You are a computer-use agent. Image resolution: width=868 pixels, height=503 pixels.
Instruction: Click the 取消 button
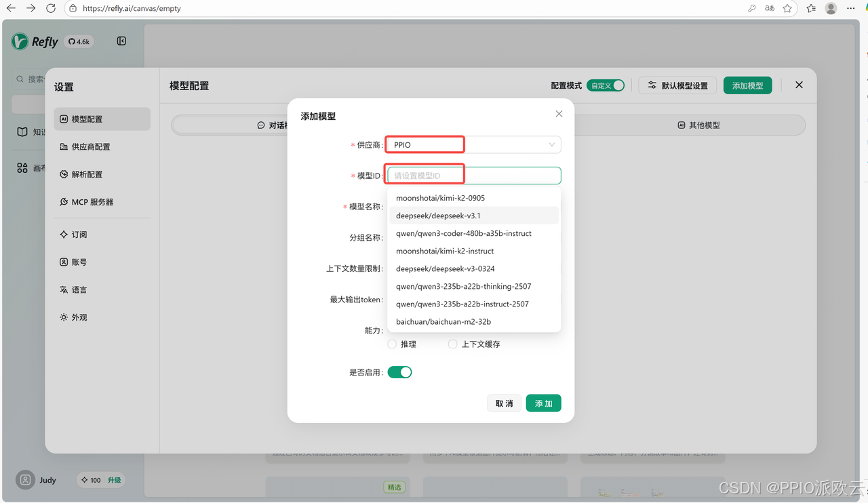point(505,403)
